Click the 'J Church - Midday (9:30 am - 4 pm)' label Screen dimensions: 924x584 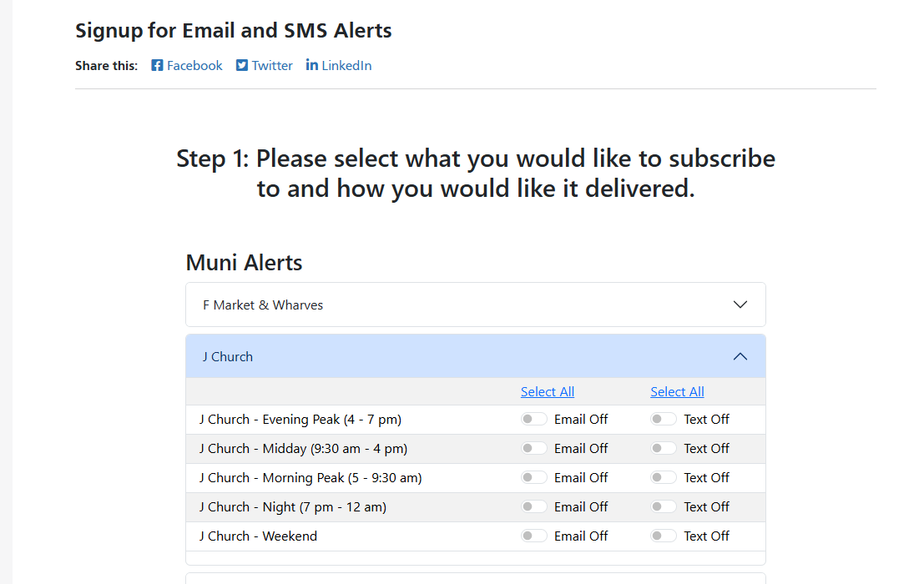point(304,449)
